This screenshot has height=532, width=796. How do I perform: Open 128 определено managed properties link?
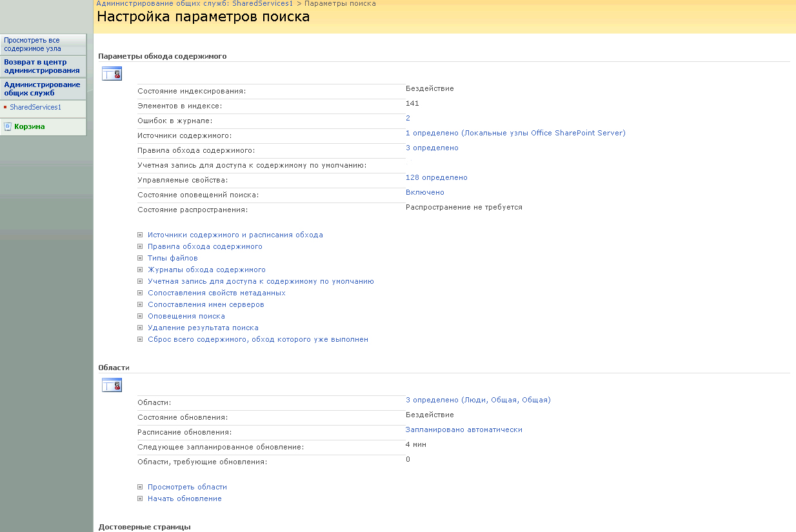pyautogui.click(x=437, y=177)
